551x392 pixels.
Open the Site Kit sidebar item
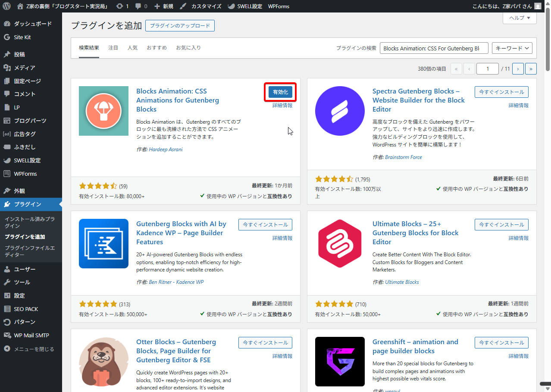tap(22, 37)
